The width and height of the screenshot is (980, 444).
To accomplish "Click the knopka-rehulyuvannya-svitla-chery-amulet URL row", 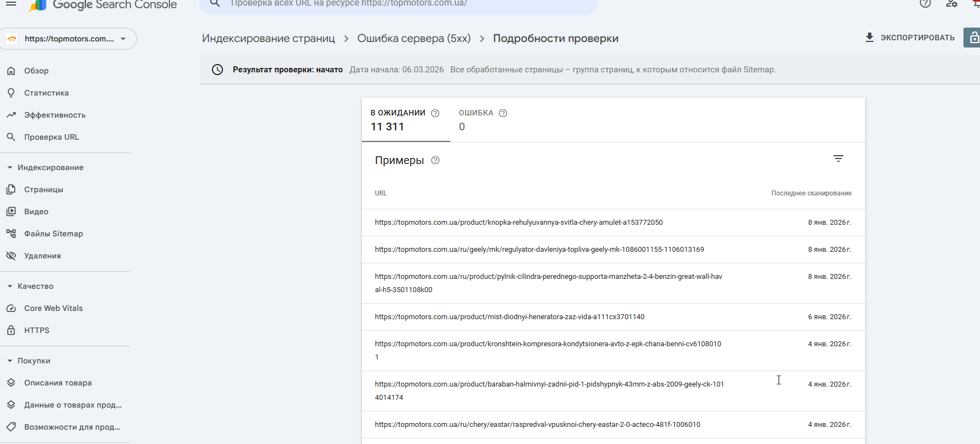I will 614,223.
